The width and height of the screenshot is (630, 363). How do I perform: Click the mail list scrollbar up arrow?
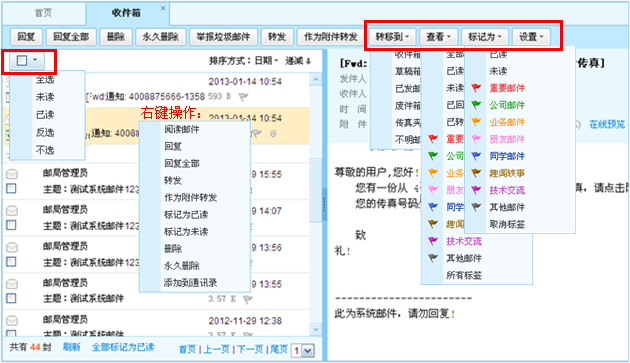316,79
